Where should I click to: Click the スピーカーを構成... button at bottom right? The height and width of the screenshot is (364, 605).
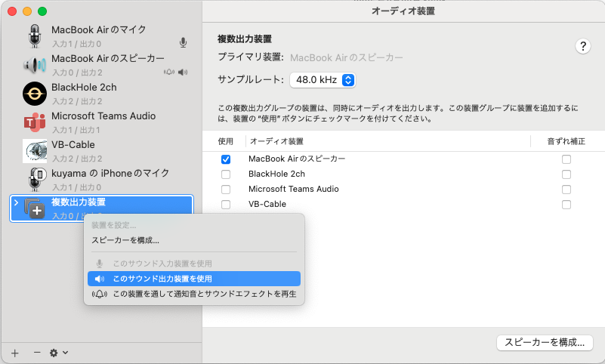point(545,342)
